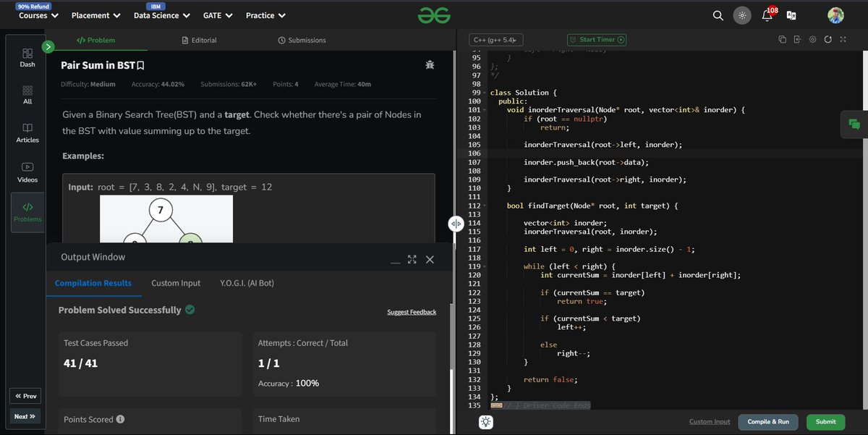The height and width of the screenshot is (435, 868).
Task: Bookmark the Pair Sum in BST problem
Action: pyautogui.click(x=140, y=66)
